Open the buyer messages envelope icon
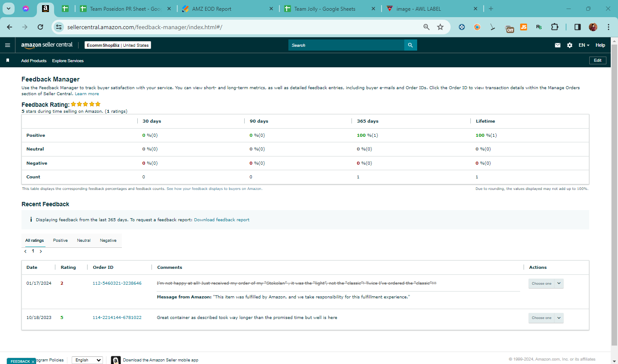This screenshot has height=364, width=618. [557, 45]
